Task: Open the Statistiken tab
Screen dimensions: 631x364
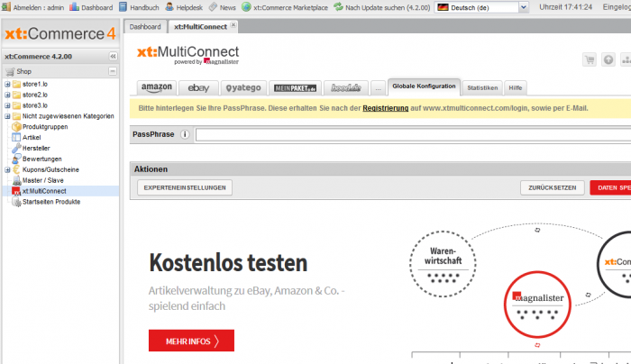Action: (482, 87)
